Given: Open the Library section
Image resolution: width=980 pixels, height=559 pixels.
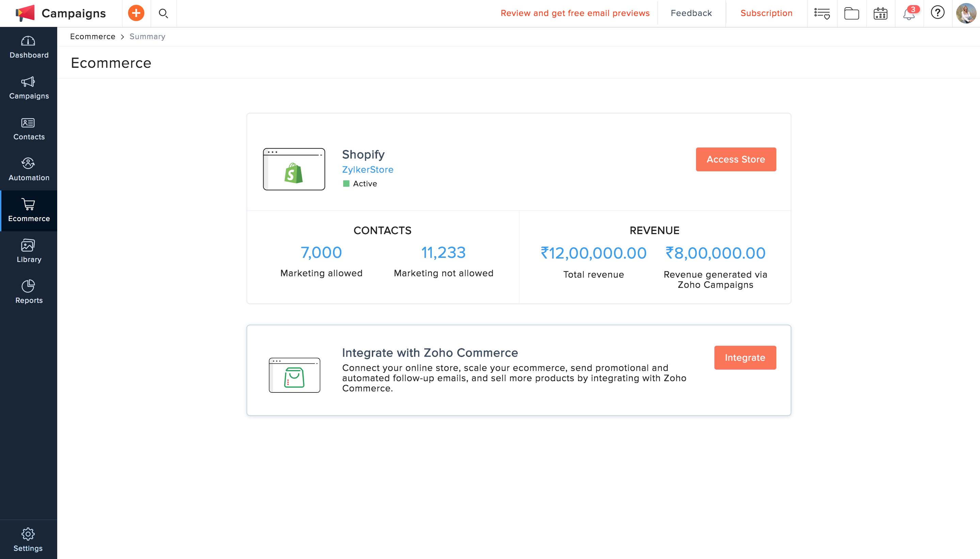Looking at the screenshot, I should (28, 250).
